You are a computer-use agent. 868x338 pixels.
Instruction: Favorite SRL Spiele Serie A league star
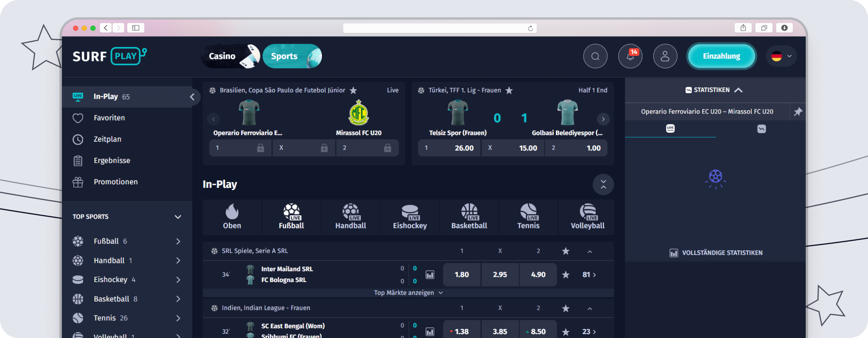(x=566, y=251)
